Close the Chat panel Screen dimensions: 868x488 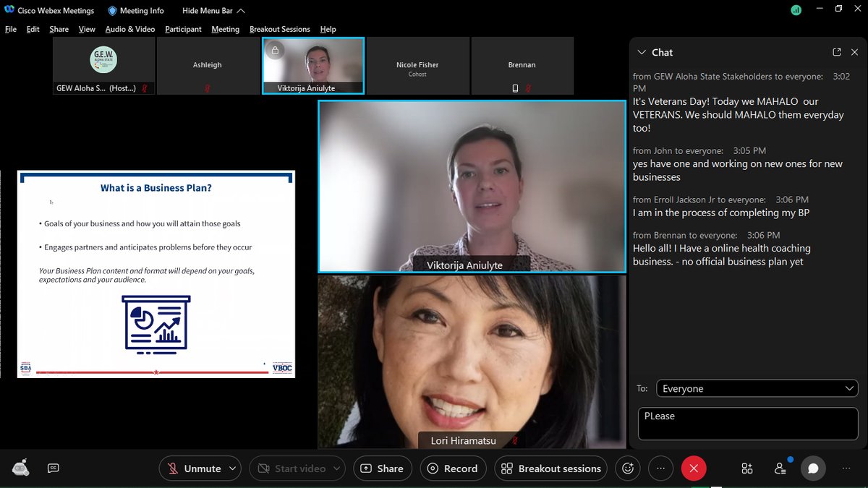pyautogui.click(x=854, y=52)
